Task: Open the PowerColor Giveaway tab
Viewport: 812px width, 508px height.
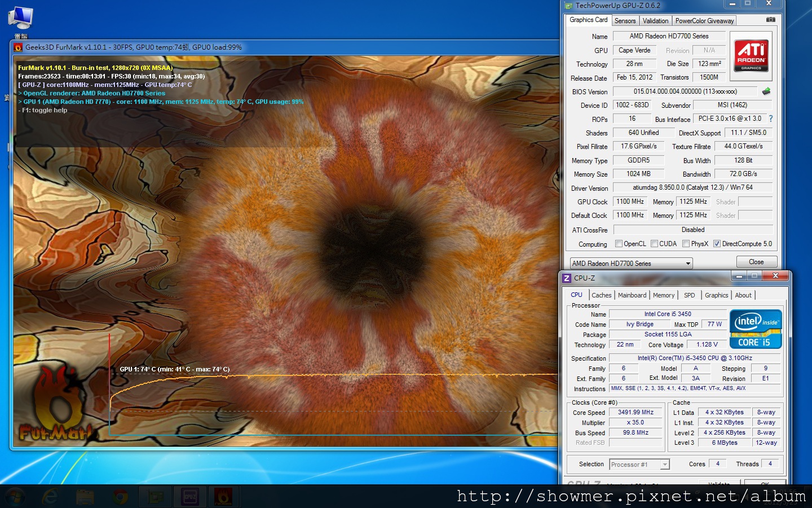Action: [x=704, y=21]
